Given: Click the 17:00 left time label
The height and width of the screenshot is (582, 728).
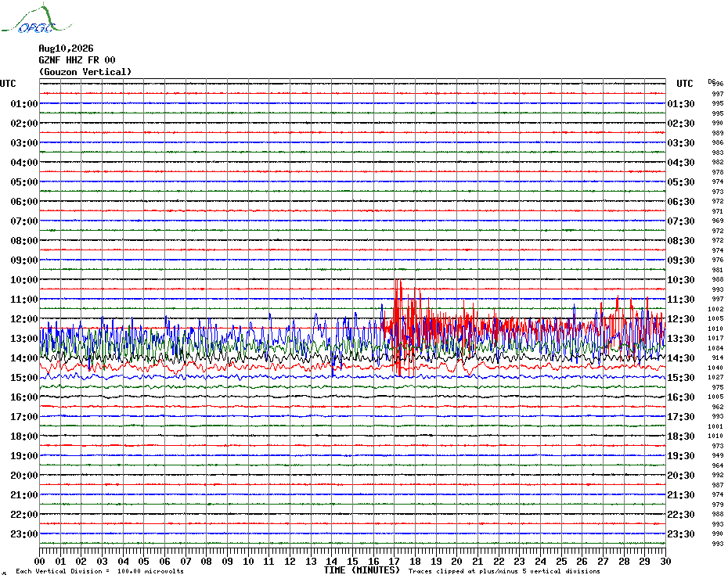Looking at the screenshot, I should [24, 417].
